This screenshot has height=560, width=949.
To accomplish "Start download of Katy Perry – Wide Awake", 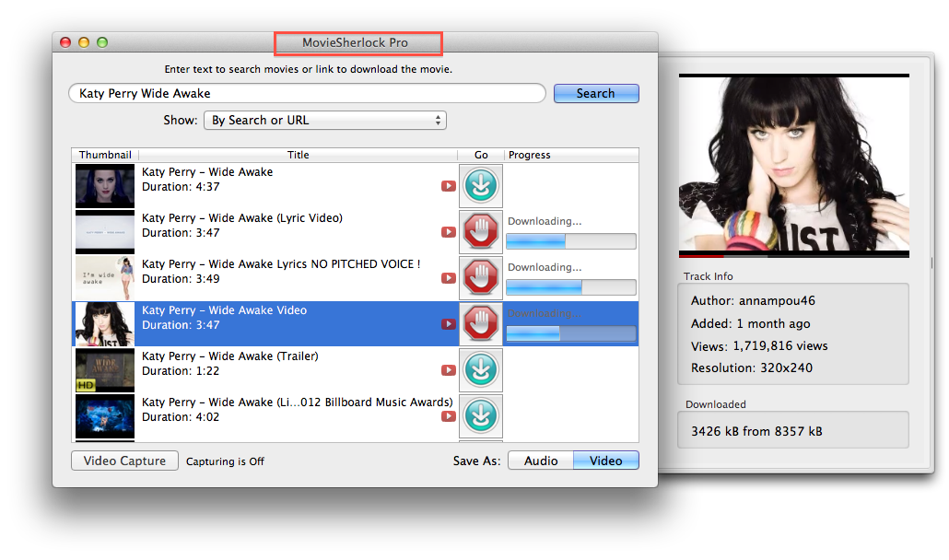I will point(481,186).
